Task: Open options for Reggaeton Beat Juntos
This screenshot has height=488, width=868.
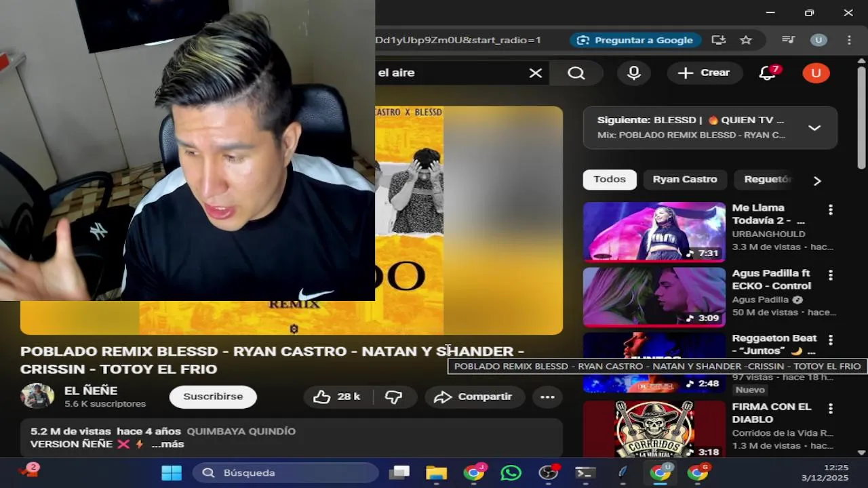Action: (x=830, y=340)
